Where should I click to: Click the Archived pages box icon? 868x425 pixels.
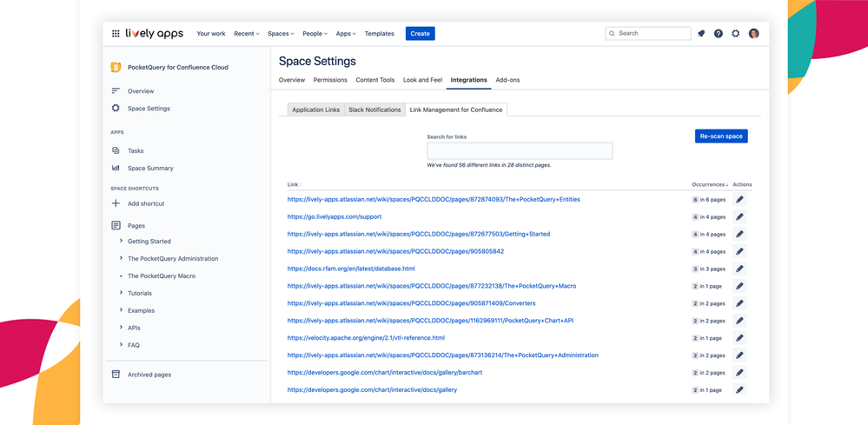[116, 375]
